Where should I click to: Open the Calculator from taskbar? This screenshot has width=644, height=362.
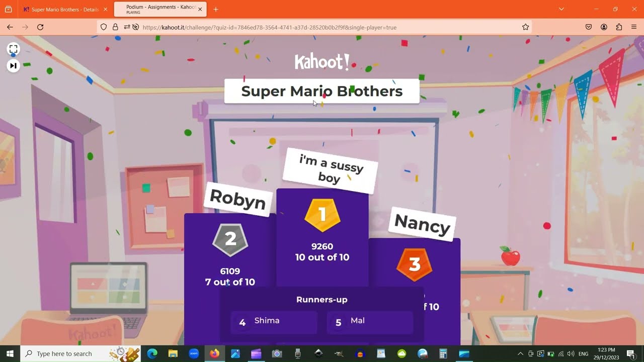(443, 353)
